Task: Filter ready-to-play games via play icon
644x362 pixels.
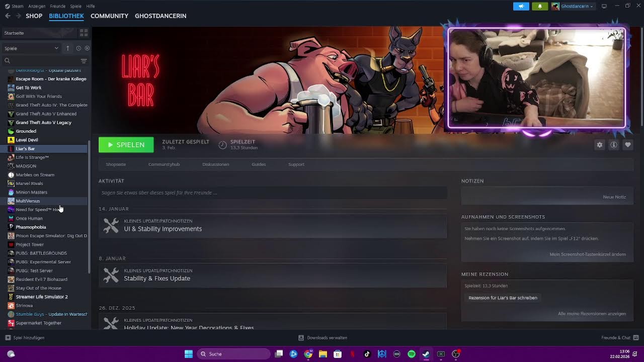Action: click(x=87, y=48)
